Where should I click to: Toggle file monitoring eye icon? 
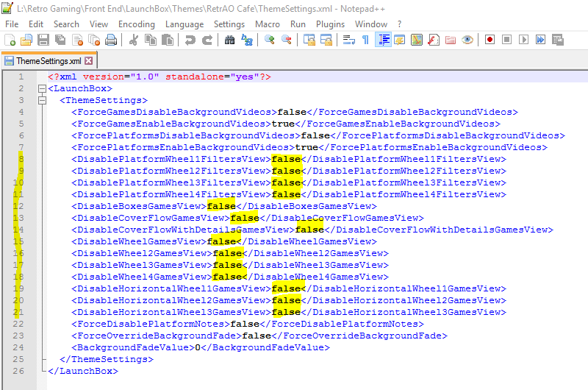coord(467,40)
